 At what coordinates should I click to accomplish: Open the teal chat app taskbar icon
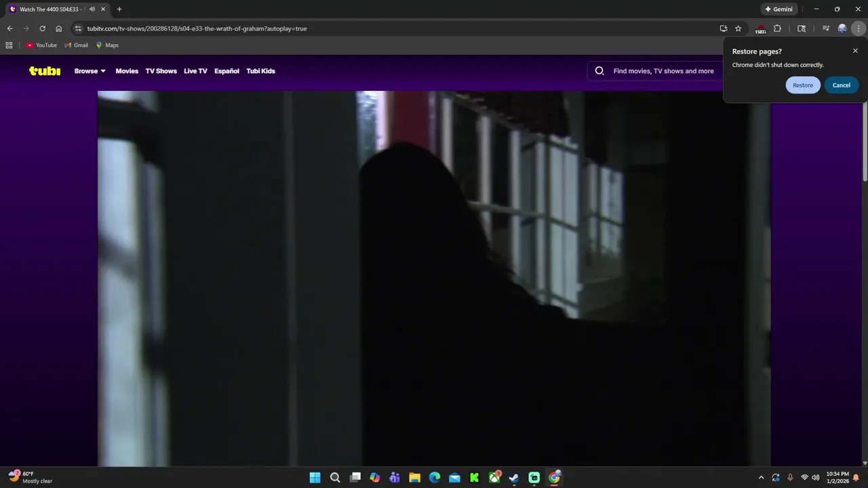[x=534, y=477]
